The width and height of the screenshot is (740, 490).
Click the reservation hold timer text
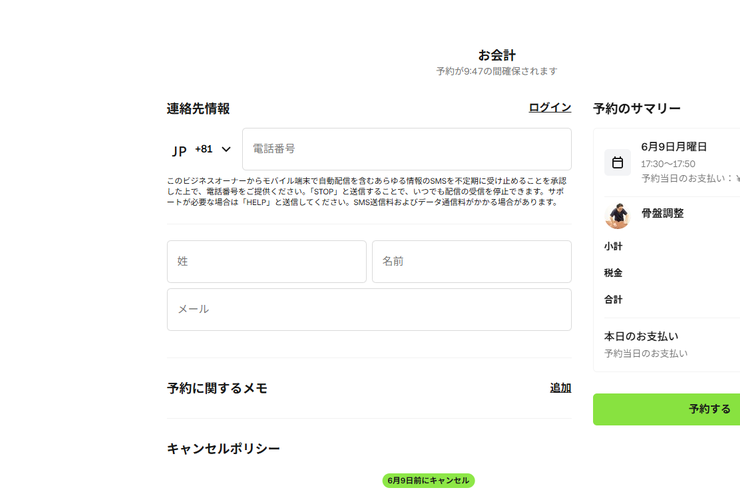496,72
